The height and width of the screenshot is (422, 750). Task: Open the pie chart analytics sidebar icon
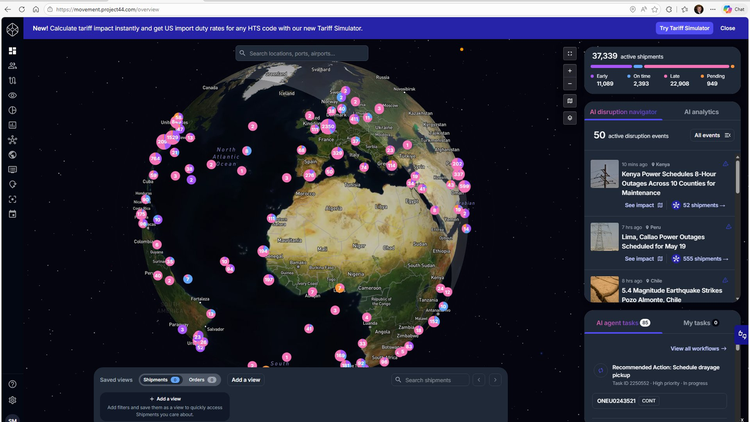(x=12, y=110)
